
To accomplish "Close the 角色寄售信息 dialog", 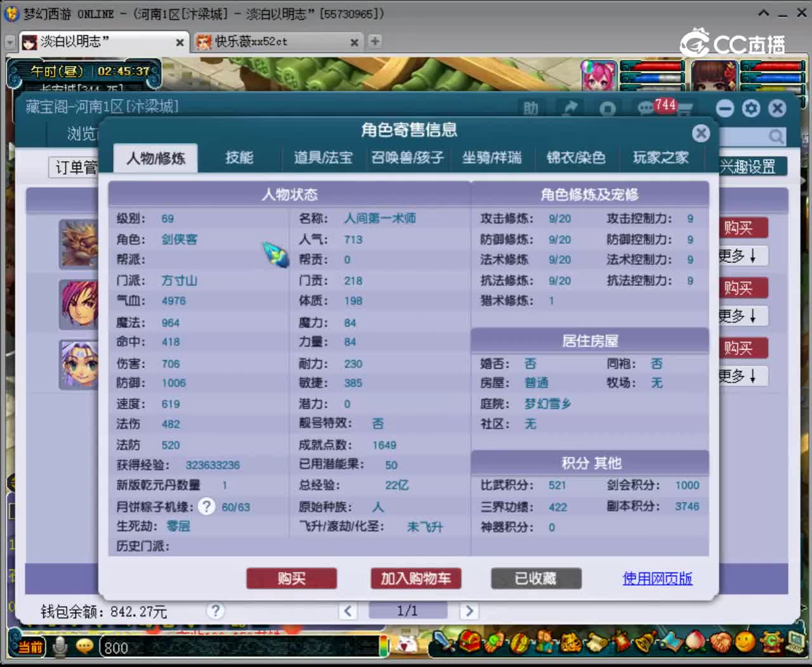I will pos(701,133).
